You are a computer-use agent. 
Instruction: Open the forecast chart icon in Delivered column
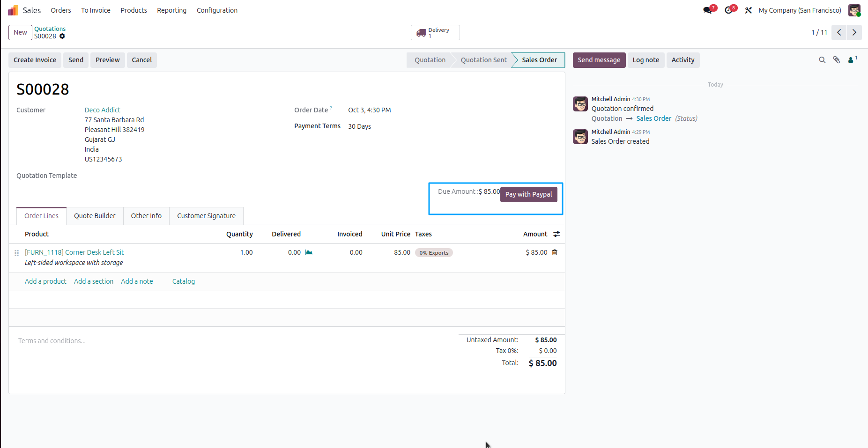309,252
